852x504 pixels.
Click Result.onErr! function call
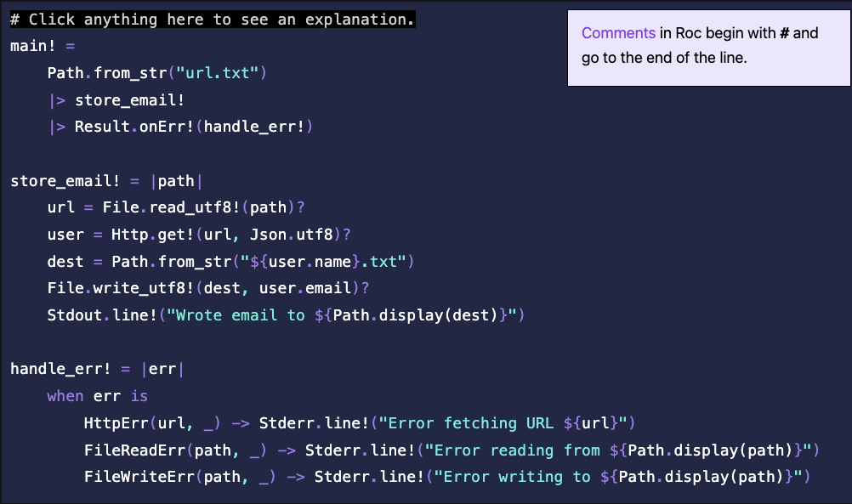(x=134, y=127)
